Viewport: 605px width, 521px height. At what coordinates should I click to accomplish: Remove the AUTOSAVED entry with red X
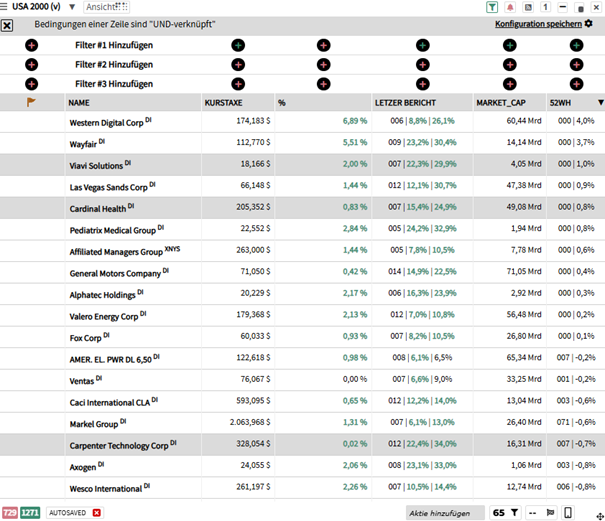point(97,512)
